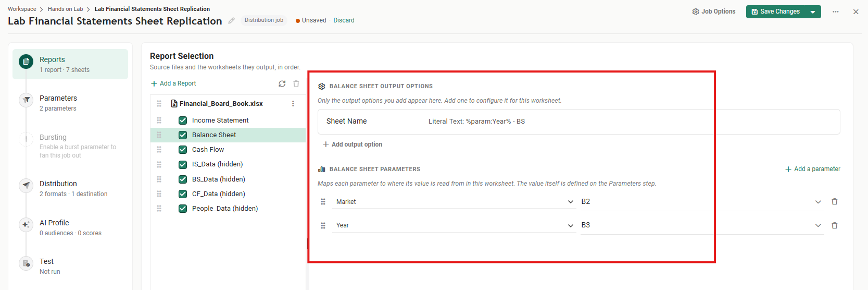This screenshot has width=868, height=290.
Task: Open Financial_Board_Book.xlsx kebab menu
Action: coord(293,104)
